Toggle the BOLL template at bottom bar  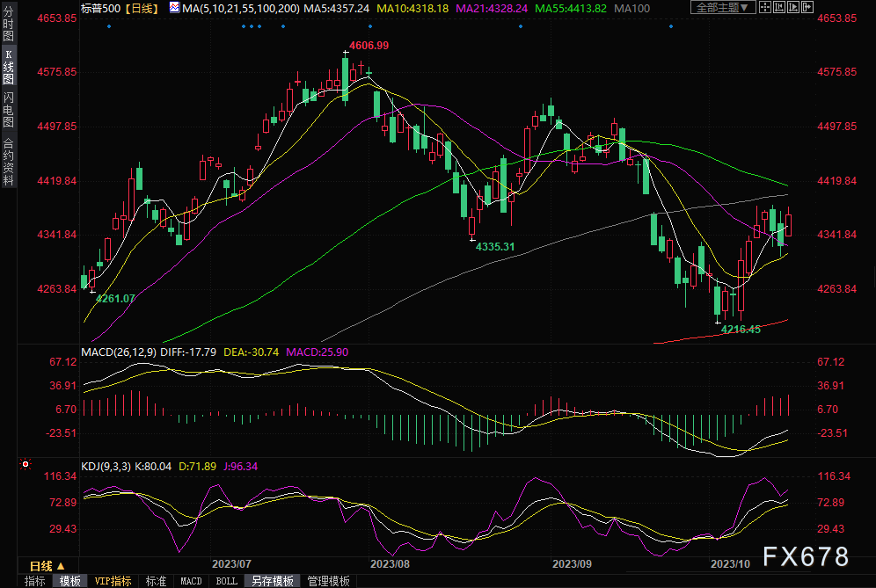point(226,581)
